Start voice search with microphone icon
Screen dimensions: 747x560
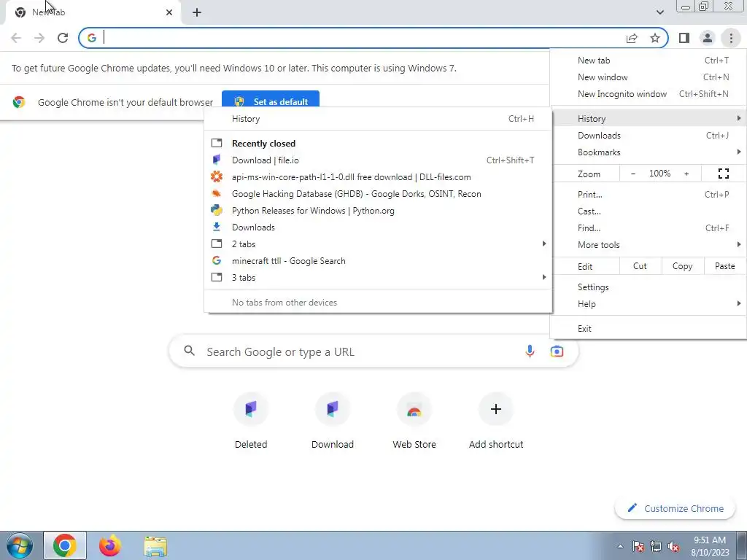[x=530, y=351]
